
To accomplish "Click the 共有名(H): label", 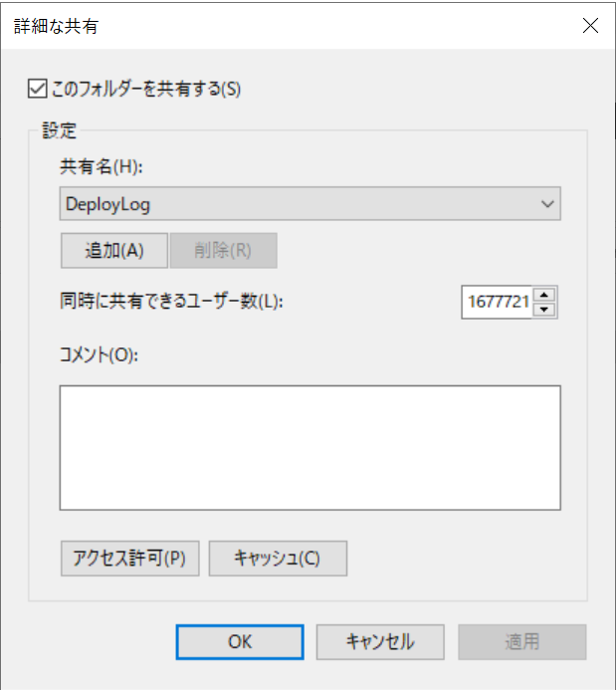I will 102,167.
